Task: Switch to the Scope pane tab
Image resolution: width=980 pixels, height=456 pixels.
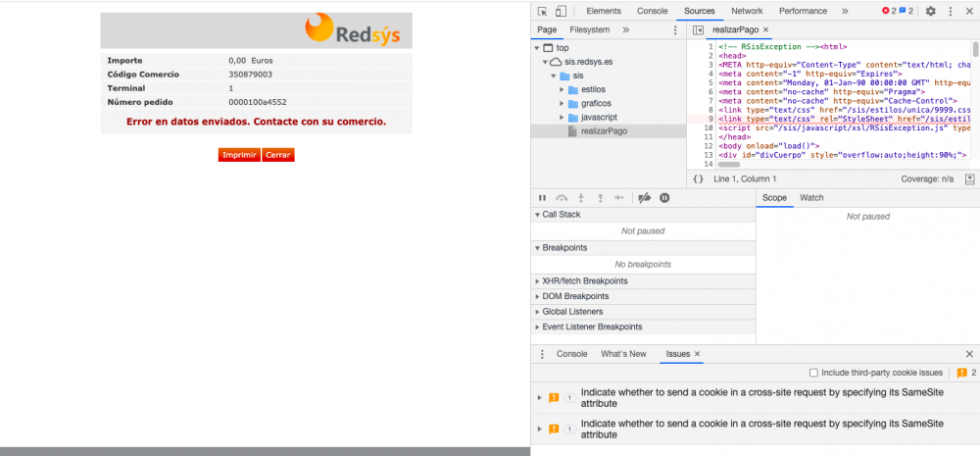Action: 774,198
